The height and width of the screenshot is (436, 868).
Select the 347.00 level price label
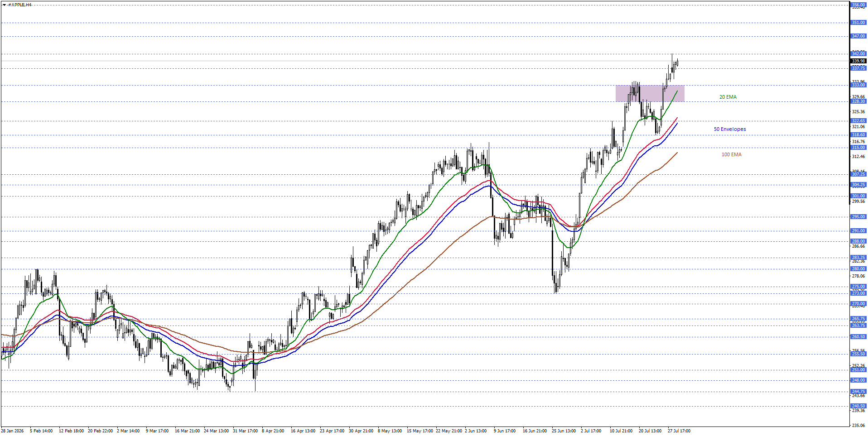(858, 36)
